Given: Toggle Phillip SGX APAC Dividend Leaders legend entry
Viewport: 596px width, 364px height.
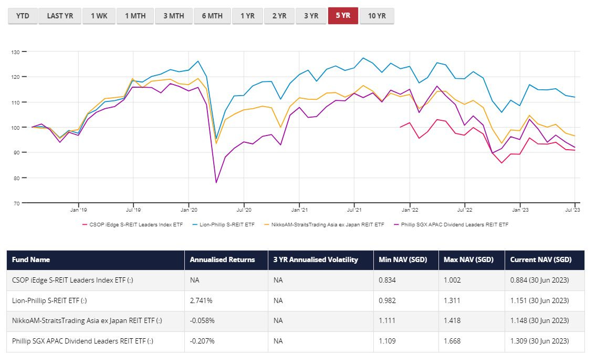Looking at the screenshot, I should click(451, 225).
